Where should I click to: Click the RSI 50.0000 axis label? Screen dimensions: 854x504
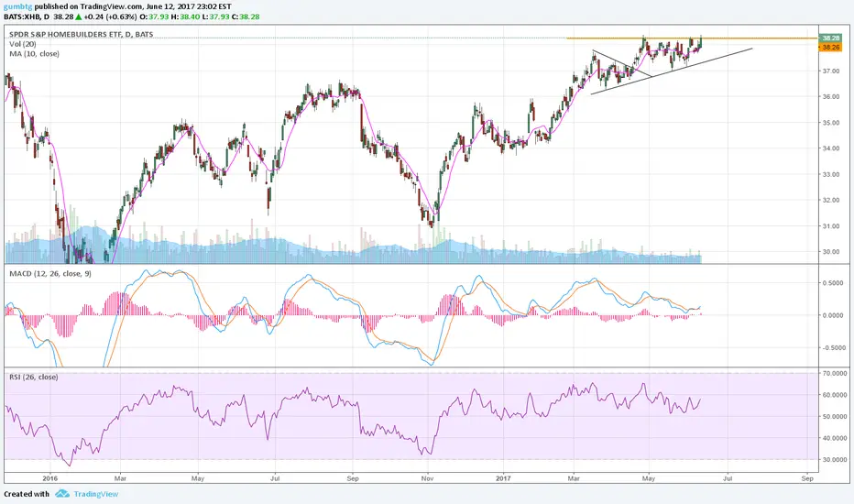coord(834,416)
